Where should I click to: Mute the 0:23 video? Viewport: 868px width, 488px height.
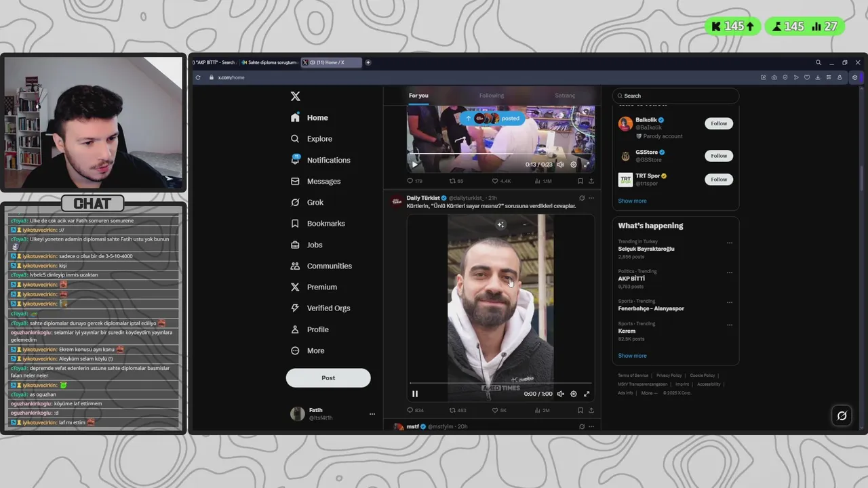(560, 164)
